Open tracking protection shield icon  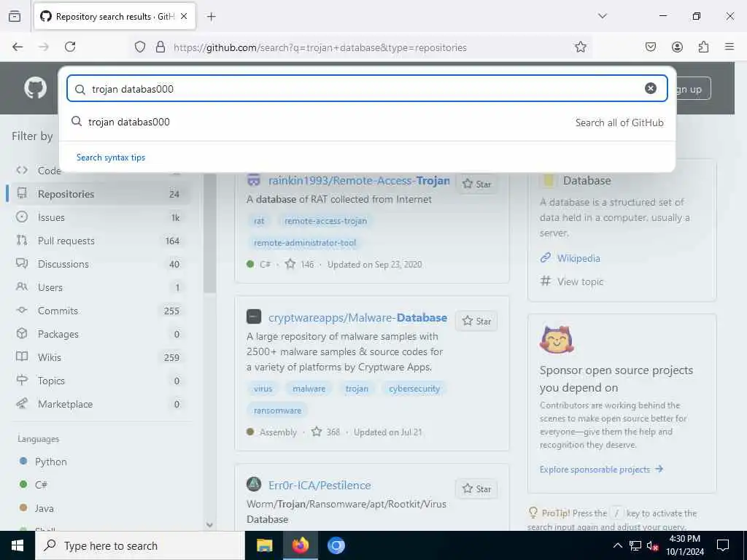click(x=139, y=47)
